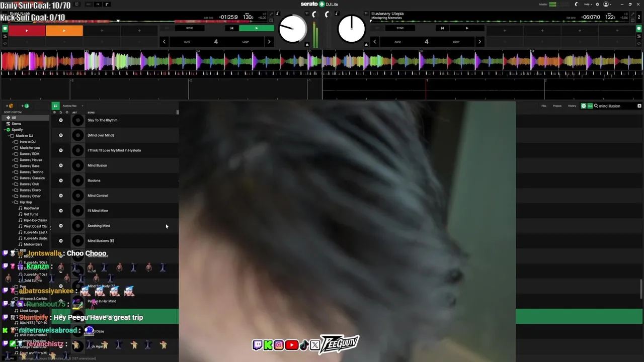Add smart crate with green icon
This screenshot has height=362, width=644.
(25, 106)
